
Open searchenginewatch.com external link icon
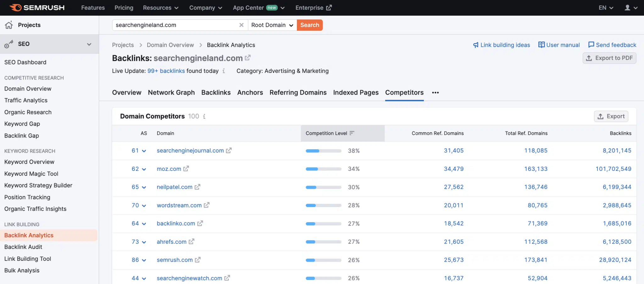point(227,278)
